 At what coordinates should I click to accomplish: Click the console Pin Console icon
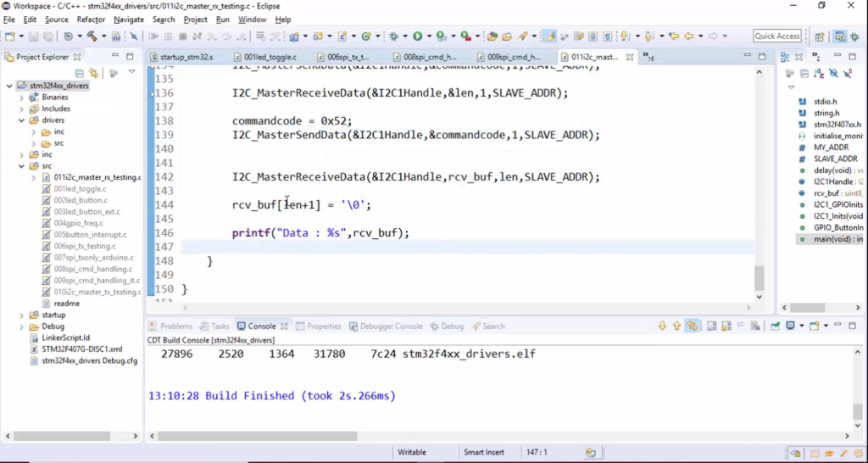(775, 326)
